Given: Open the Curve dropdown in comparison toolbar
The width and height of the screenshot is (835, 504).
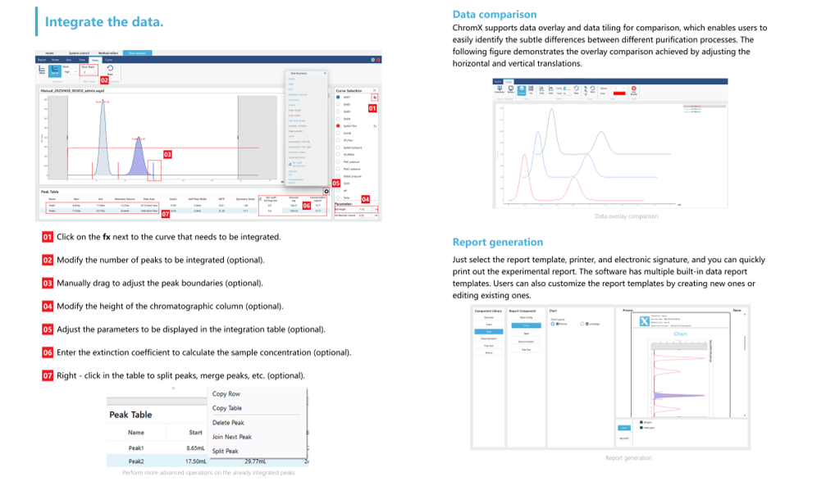Looking at the screenshot, I should (x=620, y=89).
